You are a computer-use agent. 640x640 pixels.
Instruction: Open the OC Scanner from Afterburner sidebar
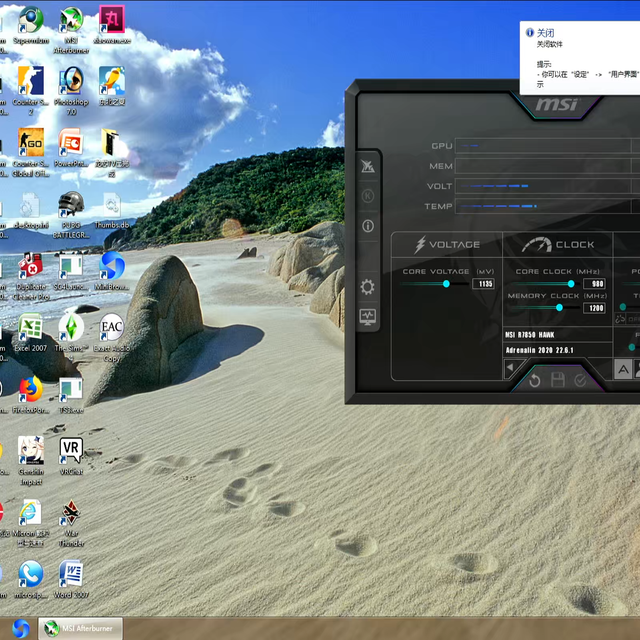coord(368,166)
